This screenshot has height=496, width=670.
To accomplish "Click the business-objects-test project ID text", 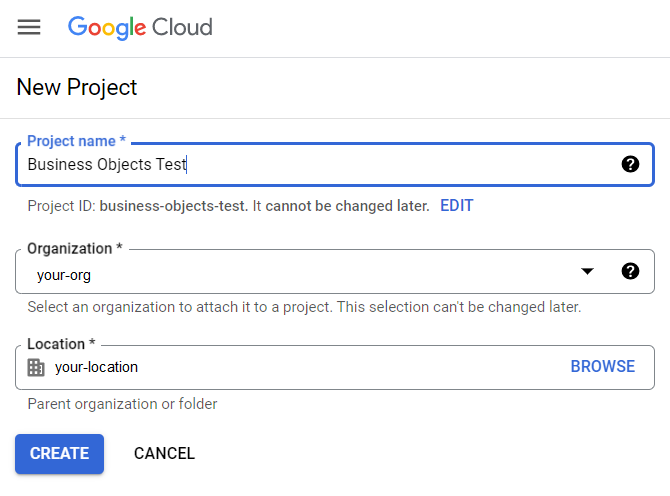I will click(173, 206).
